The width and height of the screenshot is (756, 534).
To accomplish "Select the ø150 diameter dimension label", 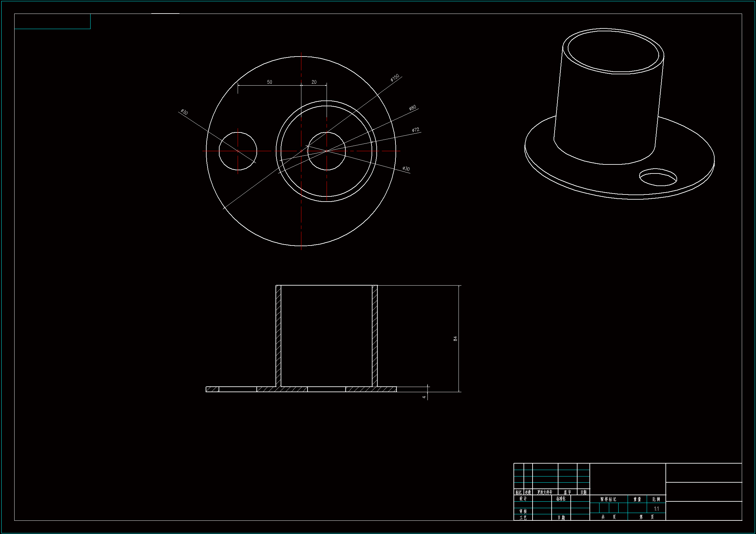I will tap(395, 78).
